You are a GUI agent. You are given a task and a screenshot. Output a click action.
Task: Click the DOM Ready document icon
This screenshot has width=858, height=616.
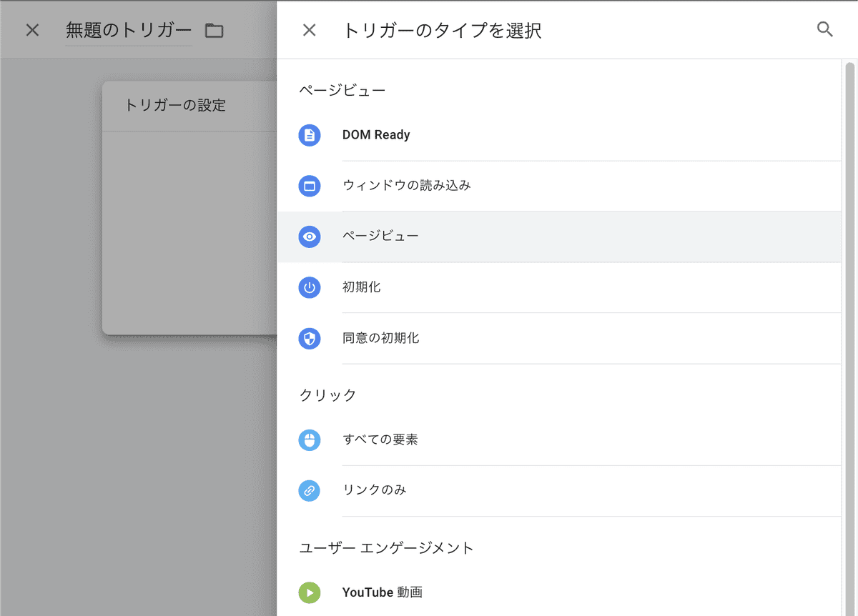(x=310, y=135)
